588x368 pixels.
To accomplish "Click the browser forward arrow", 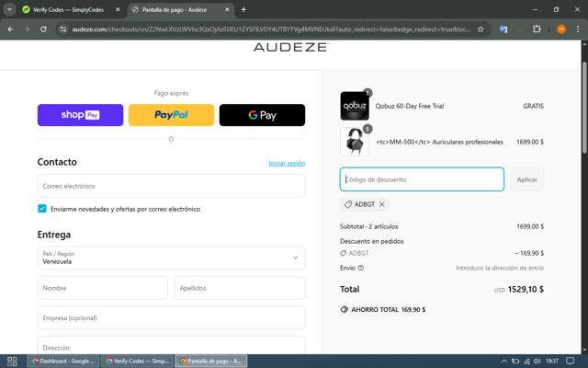I will coord(27,29).
